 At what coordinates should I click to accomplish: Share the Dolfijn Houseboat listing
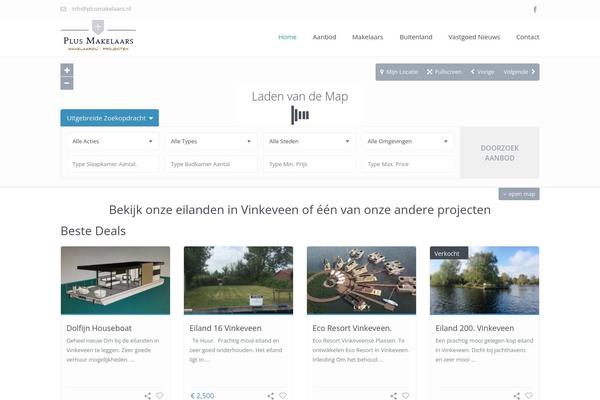148,396
